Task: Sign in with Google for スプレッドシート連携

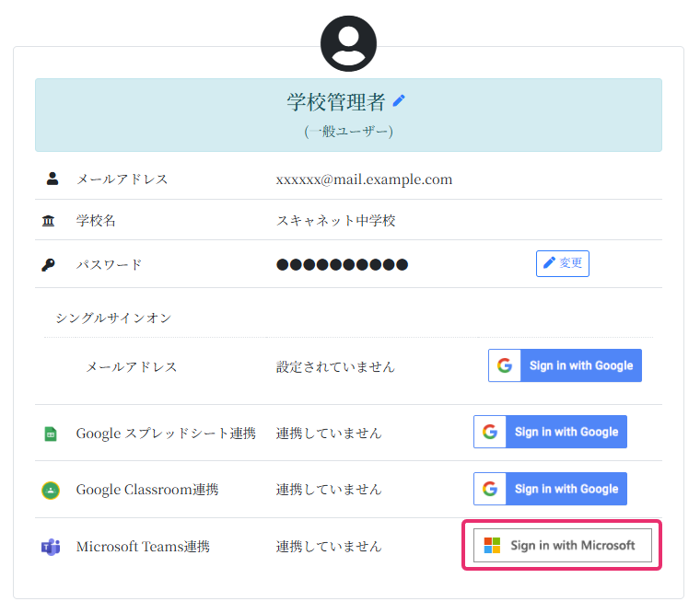Action: (550, 432)
